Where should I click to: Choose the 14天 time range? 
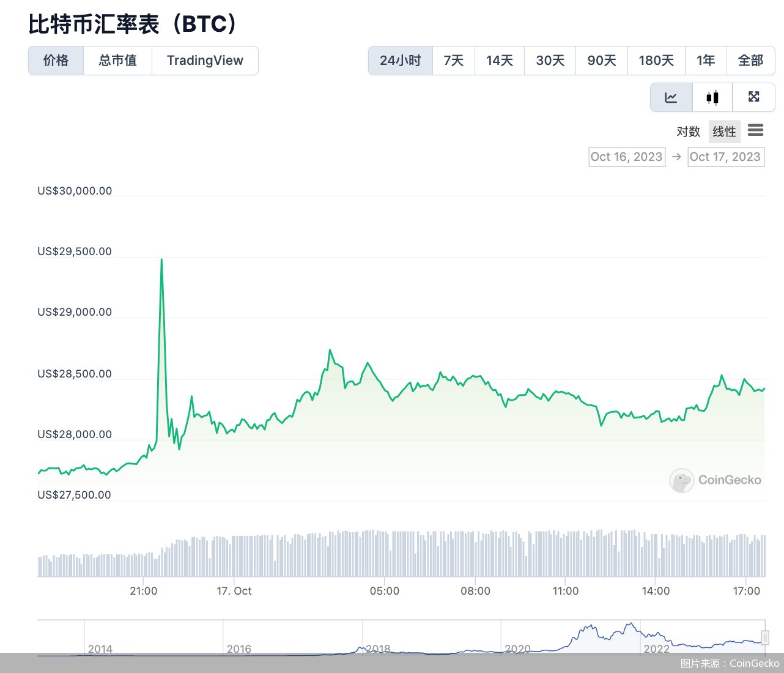500,61
